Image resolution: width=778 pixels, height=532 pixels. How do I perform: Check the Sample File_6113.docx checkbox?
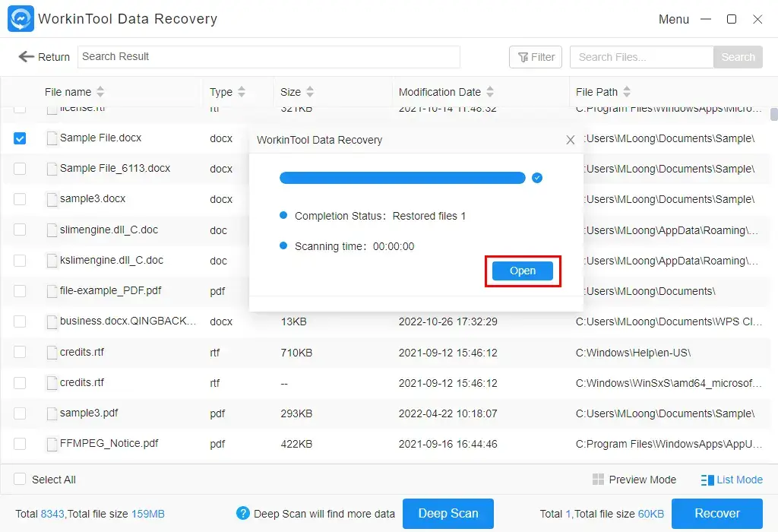(20, 169)
